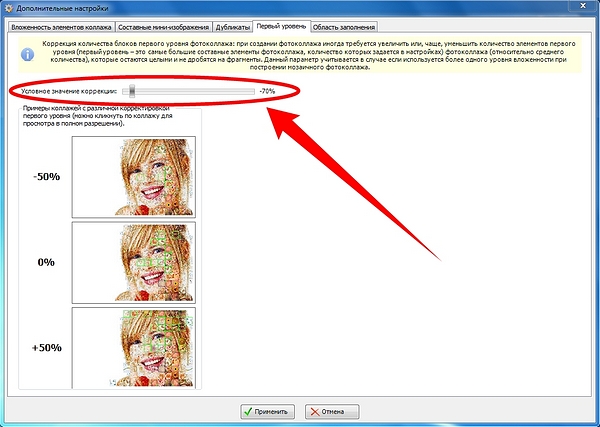
Task: Open the +50% collage example thumbnail
Action: coord(133,347)
